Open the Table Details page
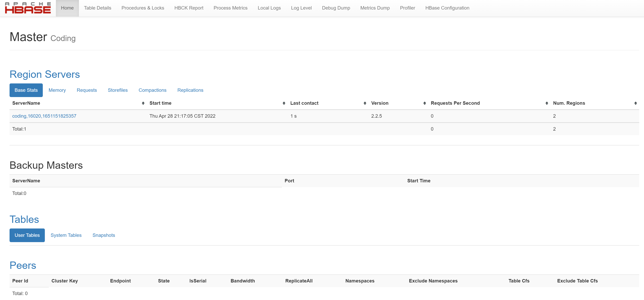The height and width of the screenshot is (300, 644). 98,8
